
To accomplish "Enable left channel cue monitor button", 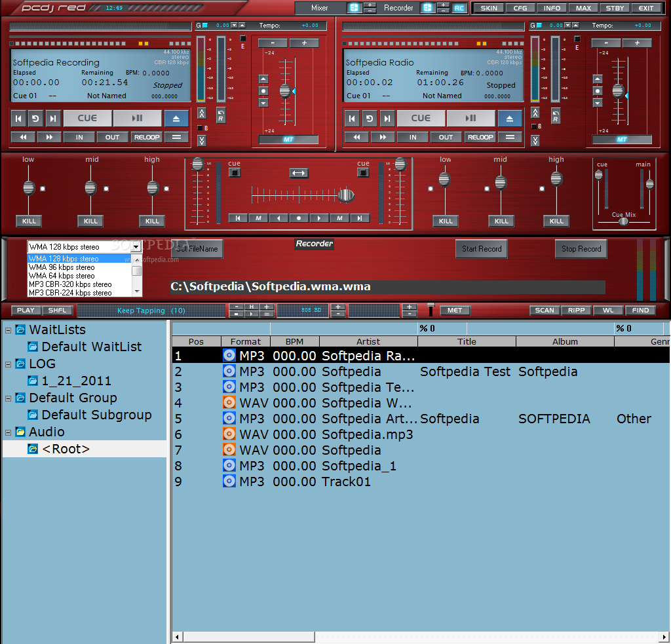I will [x=235, y=173].
